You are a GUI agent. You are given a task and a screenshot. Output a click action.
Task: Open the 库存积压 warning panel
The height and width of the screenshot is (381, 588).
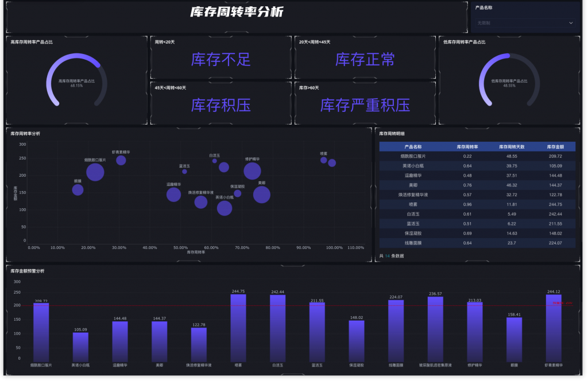point(220,105)
